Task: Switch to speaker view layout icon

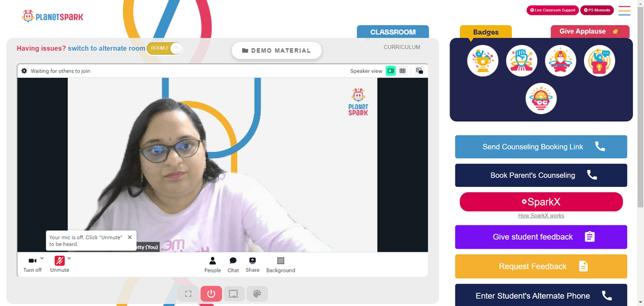Action: pos(391,71)
